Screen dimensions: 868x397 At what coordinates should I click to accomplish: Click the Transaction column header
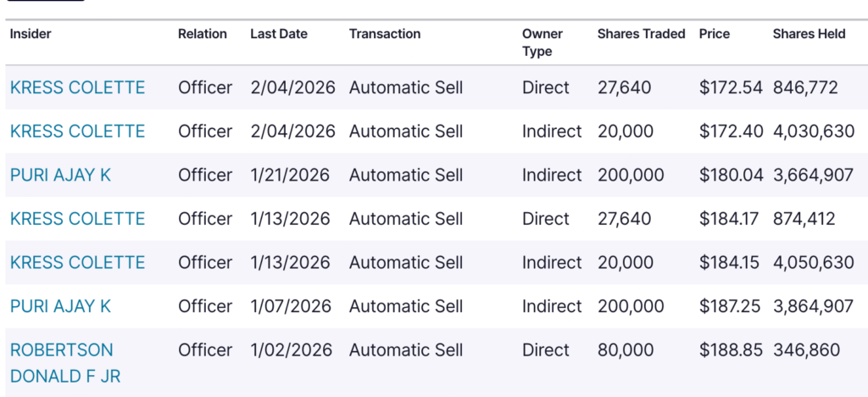pyautogui.click(x=385, y=34)
